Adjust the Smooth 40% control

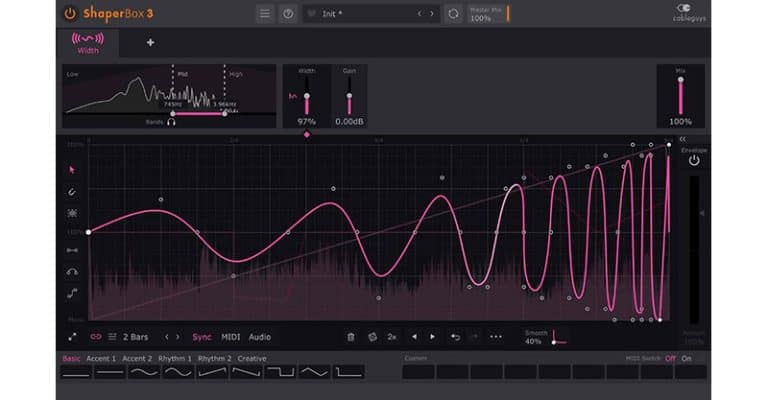[x=546, y=337]
